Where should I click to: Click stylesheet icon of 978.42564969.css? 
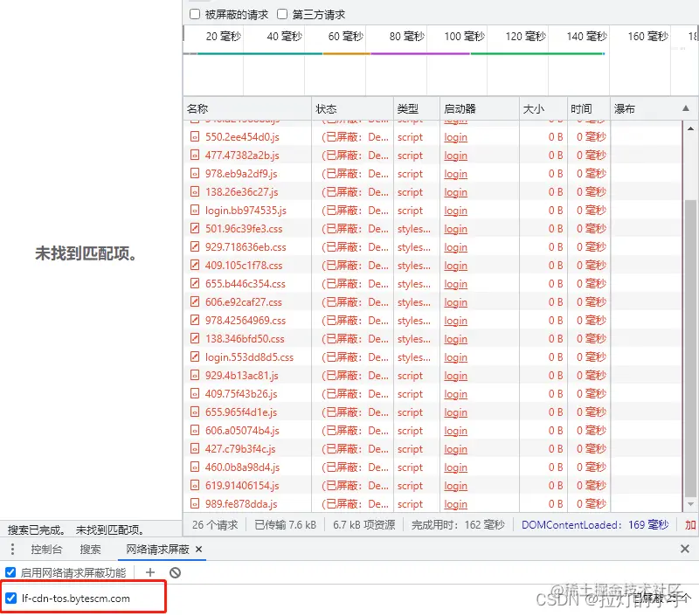pyautogui.click(x=195, y=320)
